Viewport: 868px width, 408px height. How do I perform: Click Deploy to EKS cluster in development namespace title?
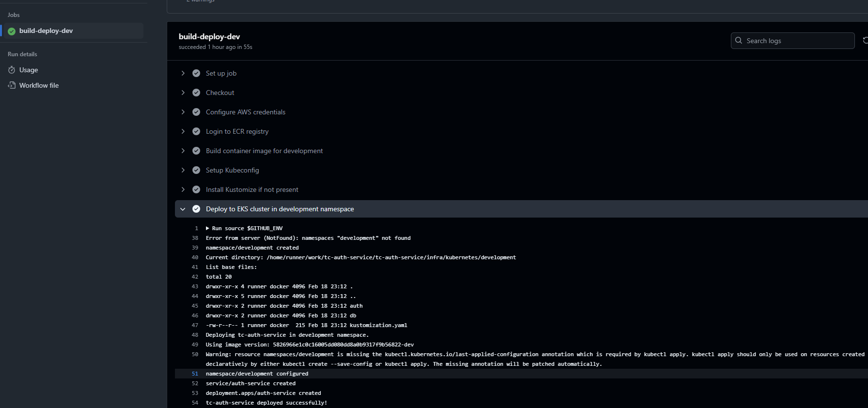tap(280, 209)
